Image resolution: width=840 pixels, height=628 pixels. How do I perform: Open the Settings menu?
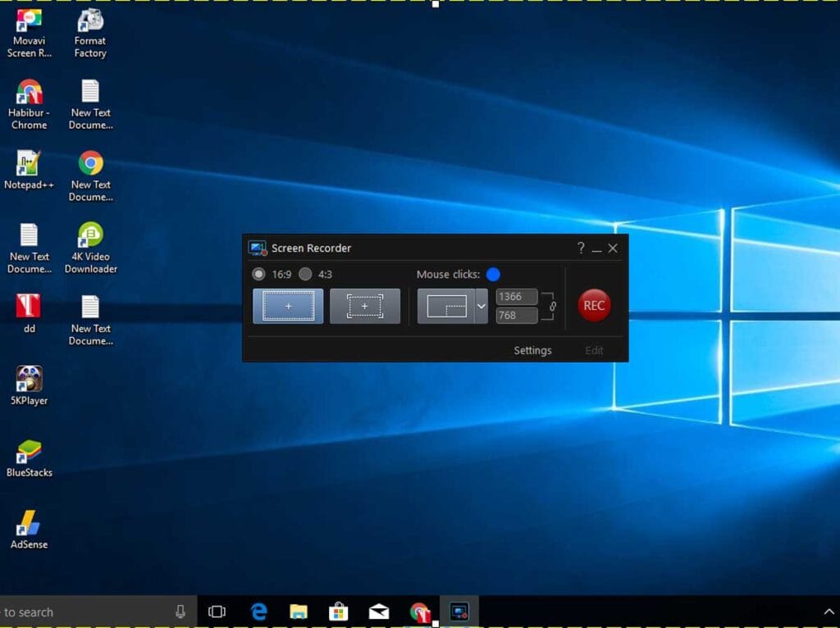(532, 350)
